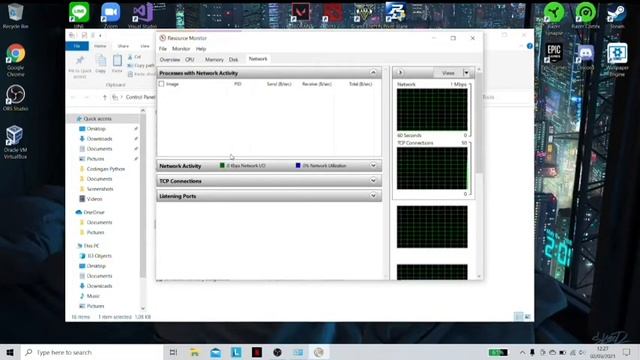640x360 pixels.
Task: Click Pin to Quick access in File Explorer
Action: (x=80, y=66)
